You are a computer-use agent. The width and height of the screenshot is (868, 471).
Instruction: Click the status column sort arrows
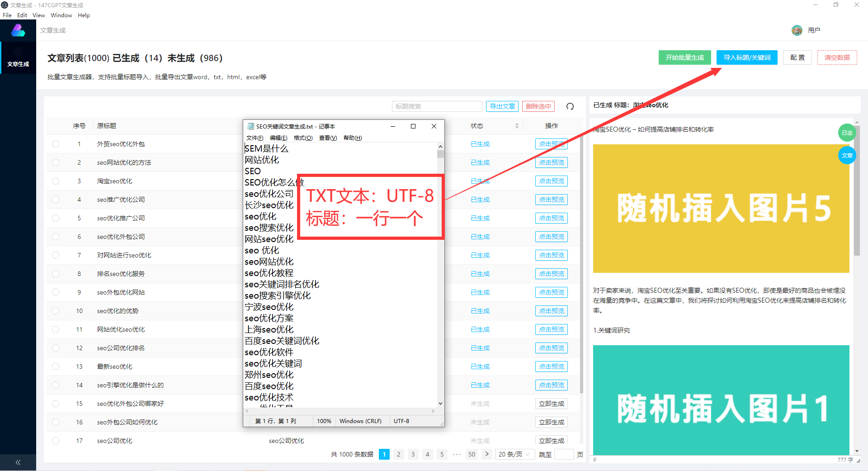(517, 126)
